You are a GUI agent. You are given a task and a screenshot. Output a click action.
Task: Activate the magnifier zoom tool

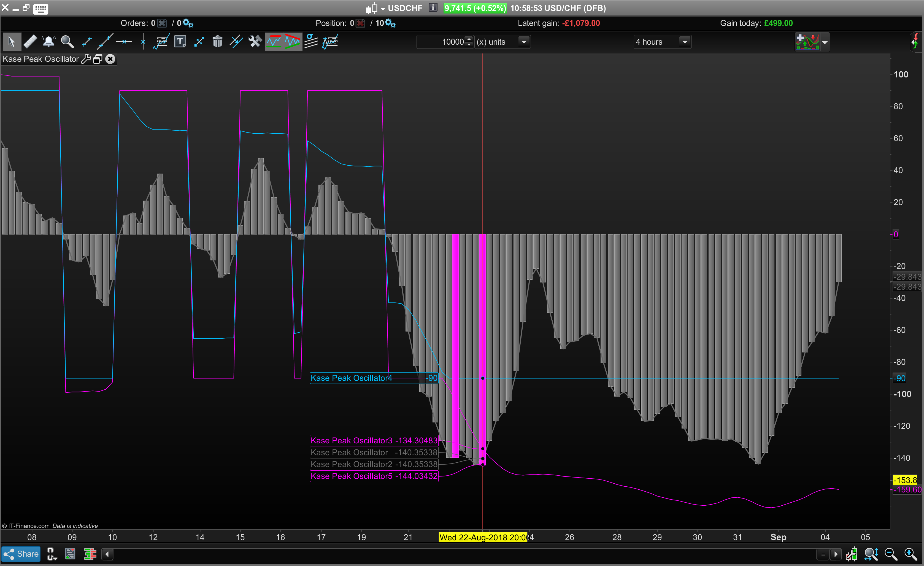(x=67, y=42)
